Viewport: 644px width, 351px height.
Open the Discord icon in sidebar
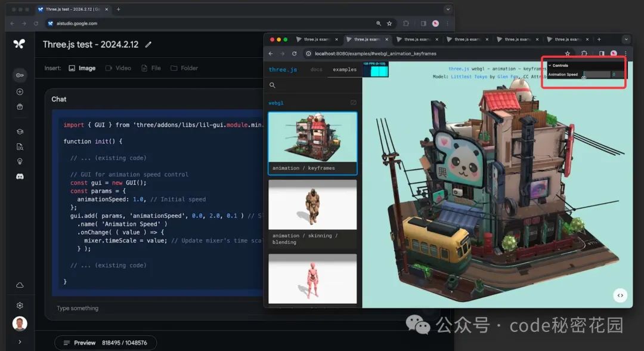pyautogui.click(x=20, y=176)
